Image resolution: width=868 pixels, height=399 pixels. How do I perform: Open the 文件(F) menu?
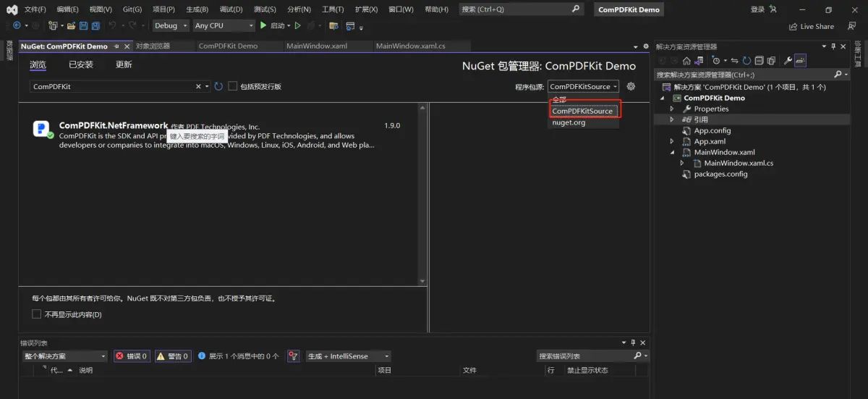coord(35,9)
